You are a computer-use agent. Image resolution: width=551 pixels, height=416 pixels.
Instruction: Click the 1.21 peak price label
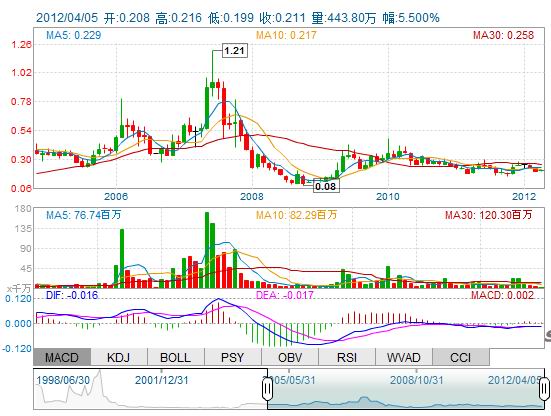234,51
